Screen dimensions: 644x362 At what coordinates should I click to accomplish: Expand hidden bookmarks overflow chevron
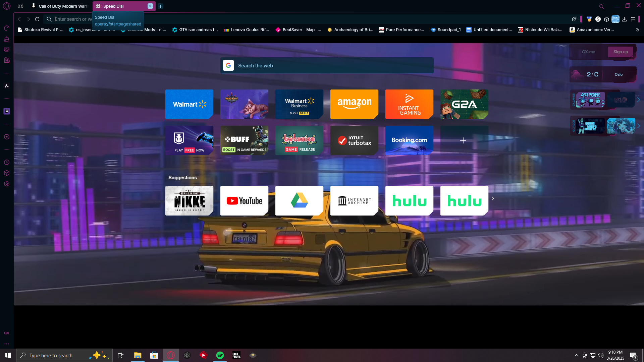(637, 30)
